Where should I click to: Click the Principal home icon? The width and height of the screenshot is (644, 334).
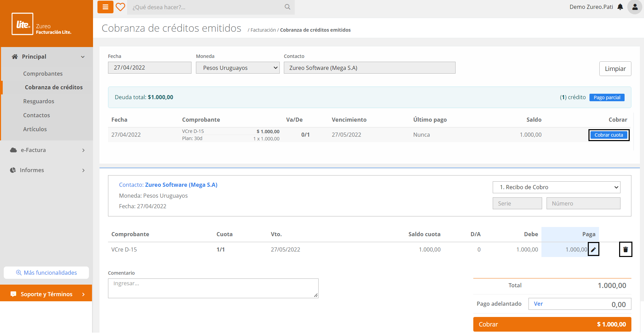click(x=15, y=57)
